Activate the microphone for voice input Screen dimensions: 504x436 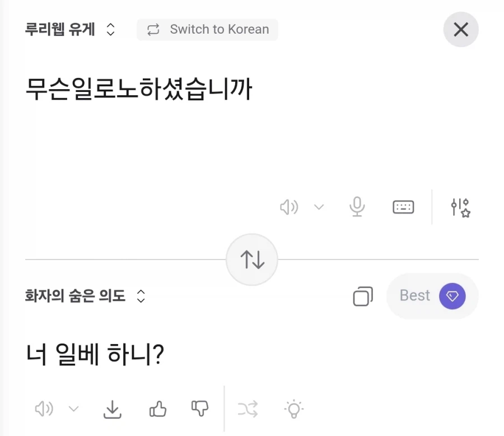(x=357, y=207)
